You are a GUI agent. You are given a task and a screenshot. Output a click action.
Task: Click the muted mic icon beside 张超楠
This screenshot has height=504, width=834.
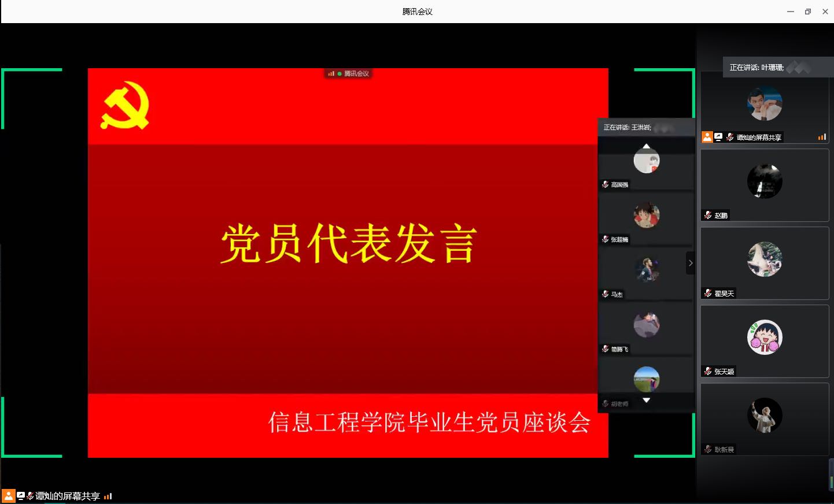pyautogui.click(x=606, y=239)
